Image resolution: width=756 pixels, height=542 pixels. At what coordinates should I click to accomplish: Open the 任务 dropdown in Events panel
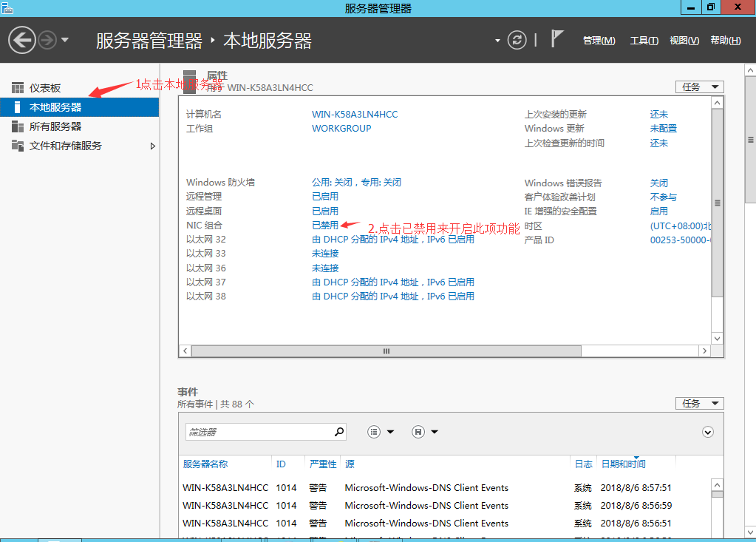698,403
